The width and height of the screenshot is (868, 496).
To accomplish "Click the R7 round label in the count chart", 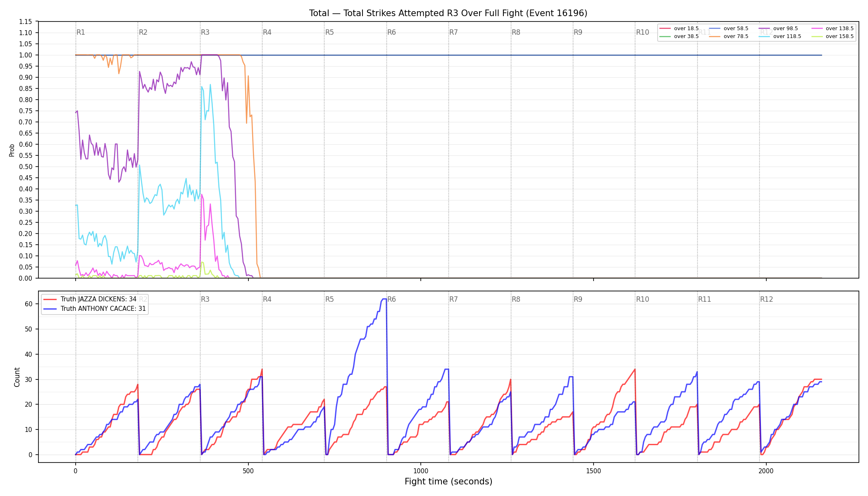I will [x=454, y=299].
